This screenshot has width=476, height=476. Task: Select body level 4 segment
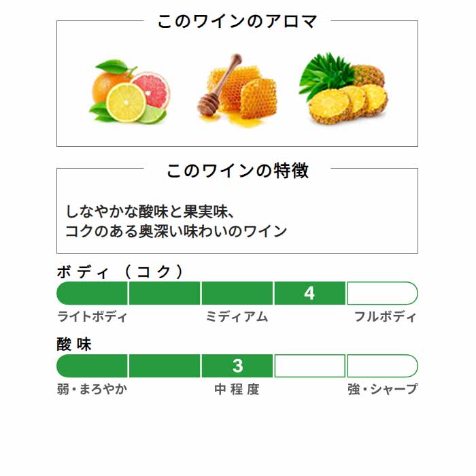coord(309,293)
